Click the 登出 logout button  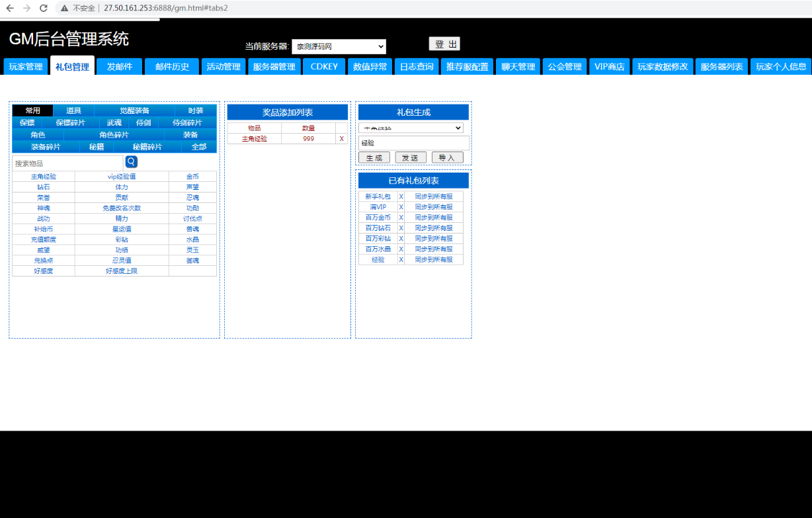tap(444, 44)
